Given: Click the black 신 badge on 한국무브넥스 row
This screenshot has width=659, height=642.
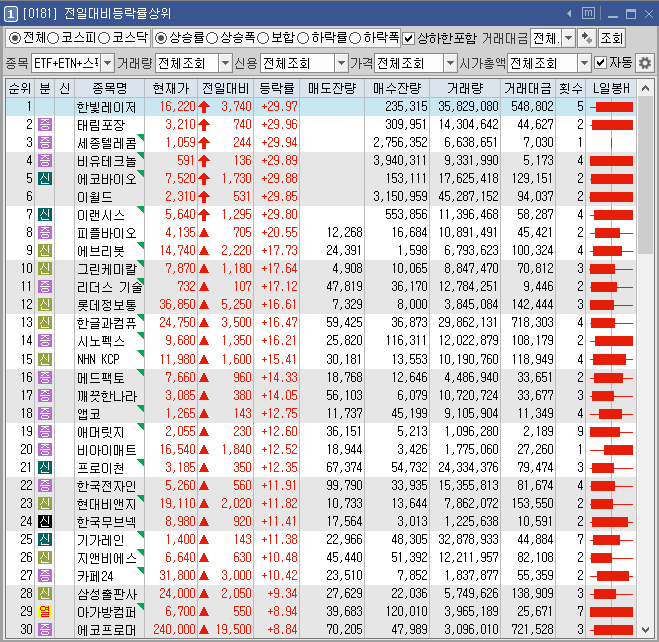Looking at the screenshot, I should coord(45,521).
